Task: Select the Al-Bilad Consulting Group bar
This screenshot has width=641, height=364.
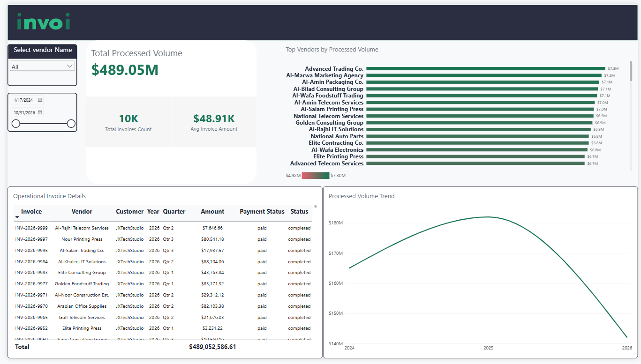Action: 482,89
